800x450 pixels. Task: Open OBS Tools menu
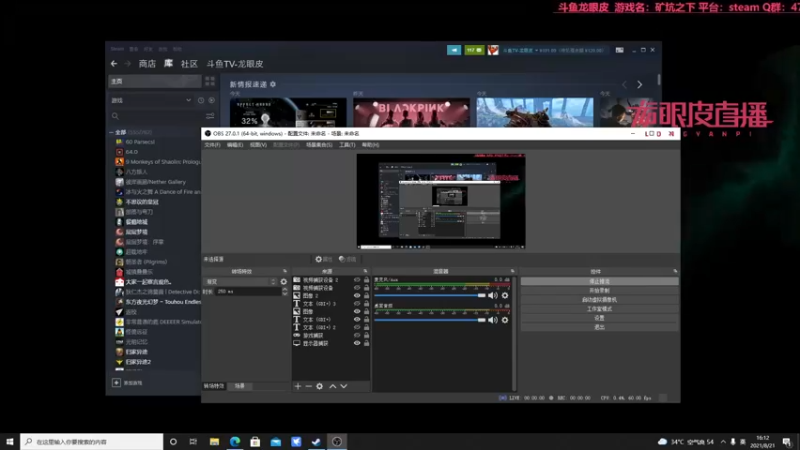[x=347, y=145]
